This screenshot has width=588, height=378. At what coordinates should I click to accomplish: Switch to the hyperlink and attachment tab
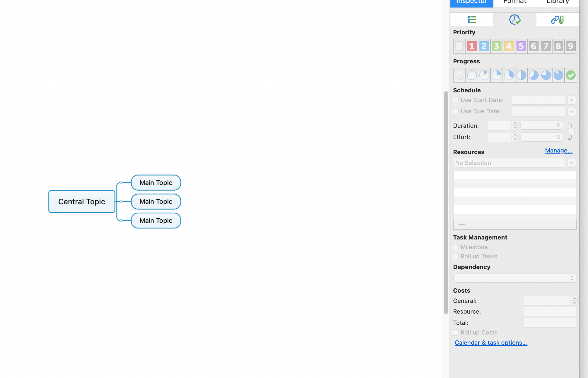tap(557, 20)
